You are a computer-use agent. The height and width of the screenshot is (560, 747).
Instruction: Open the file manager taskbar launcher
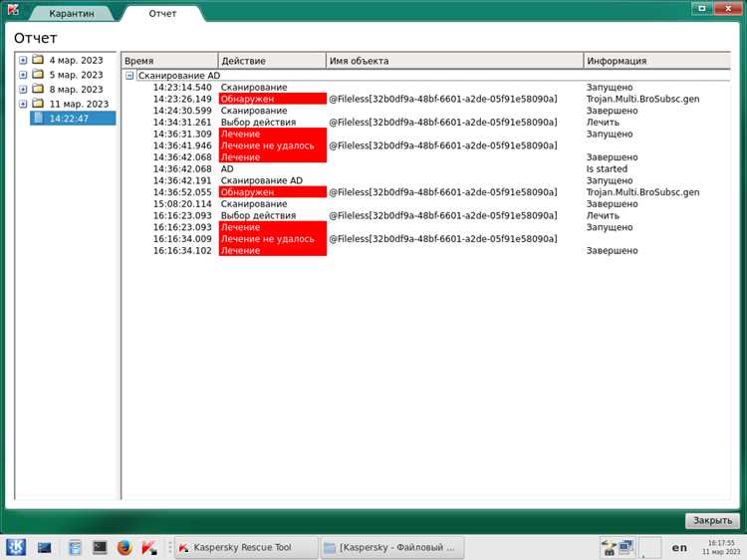pos(75,548)
